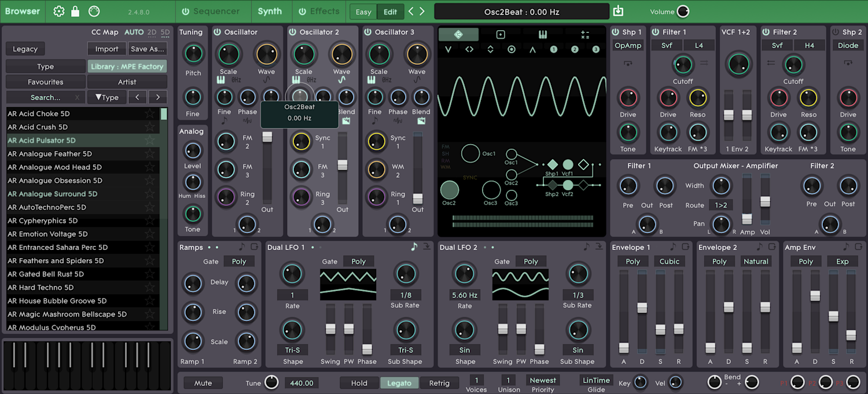Toggle Filter 2 power switch
This screenshot has width=868, height=394.
(766, 32)
